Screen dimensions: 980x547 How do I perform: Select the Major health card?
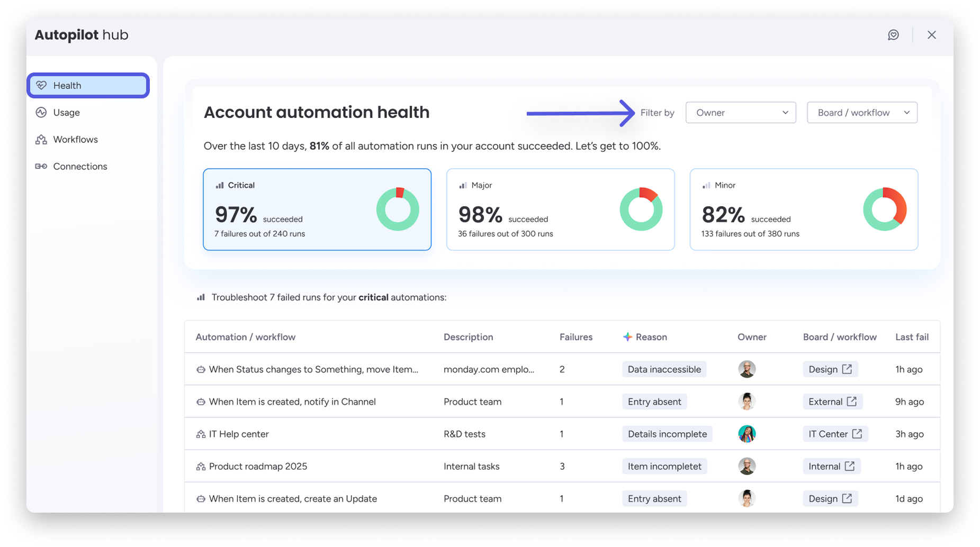point(560,209)
